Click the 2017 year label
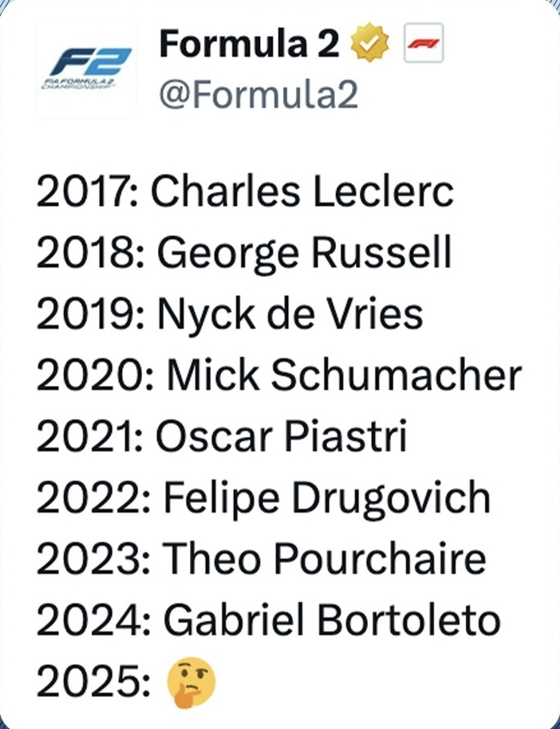This screenshot has width=560, height=729. (x=86, y=192)
